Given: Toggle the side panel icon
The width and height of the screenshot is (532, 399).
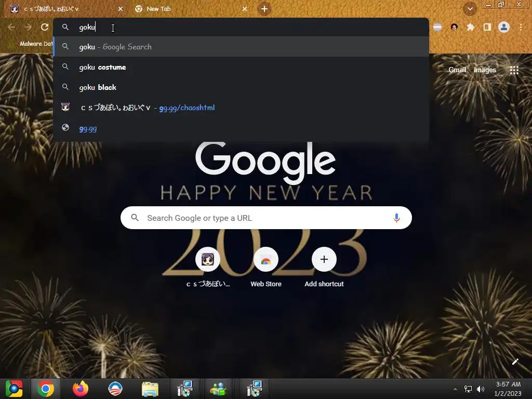Looking at the screenshot, I should pyautogui.click(x=487, y=27).
